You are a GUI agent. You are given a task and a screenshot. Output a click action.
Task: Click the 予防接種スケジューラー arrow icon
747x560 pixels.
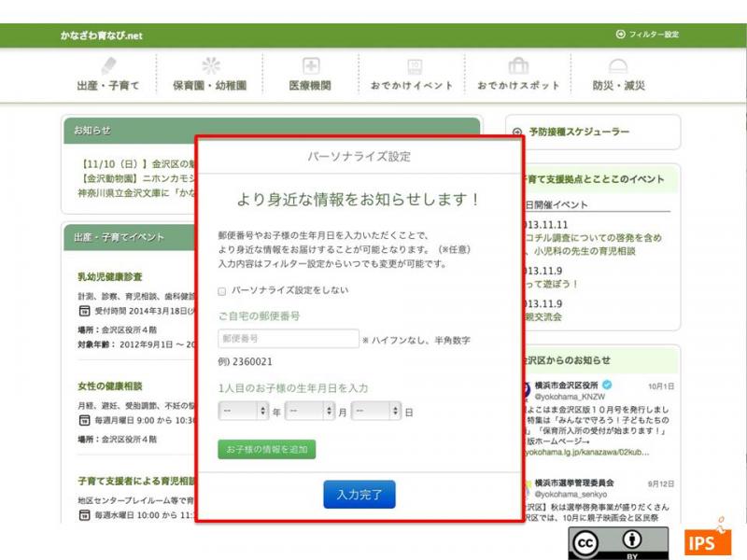(x=516, y=133)
